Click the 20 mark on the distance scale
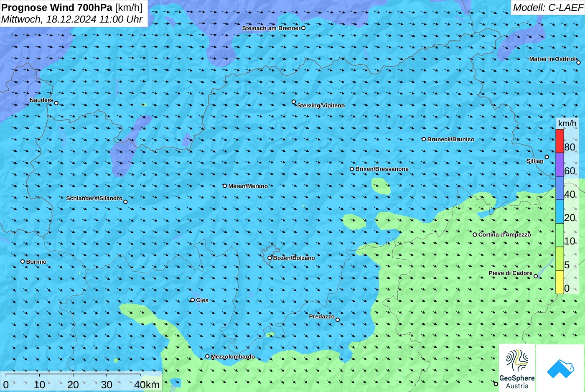 tap(73, 384)
